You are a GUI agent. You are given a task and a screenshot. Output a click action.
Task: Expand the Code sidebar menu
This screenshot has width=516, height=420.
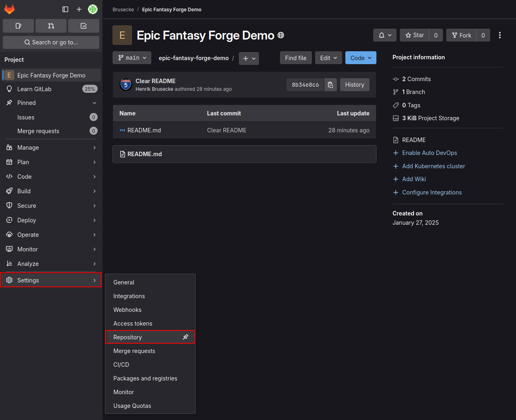coord(51,177)
